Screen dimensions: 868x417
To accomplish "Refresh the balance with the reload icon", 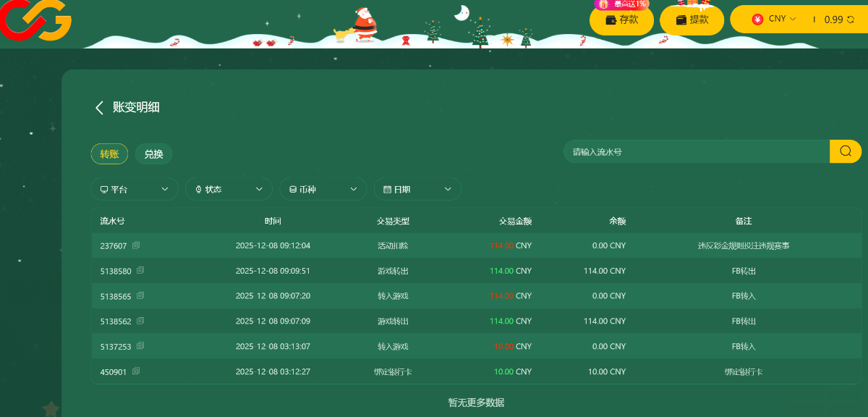I will tap(851, 20).
